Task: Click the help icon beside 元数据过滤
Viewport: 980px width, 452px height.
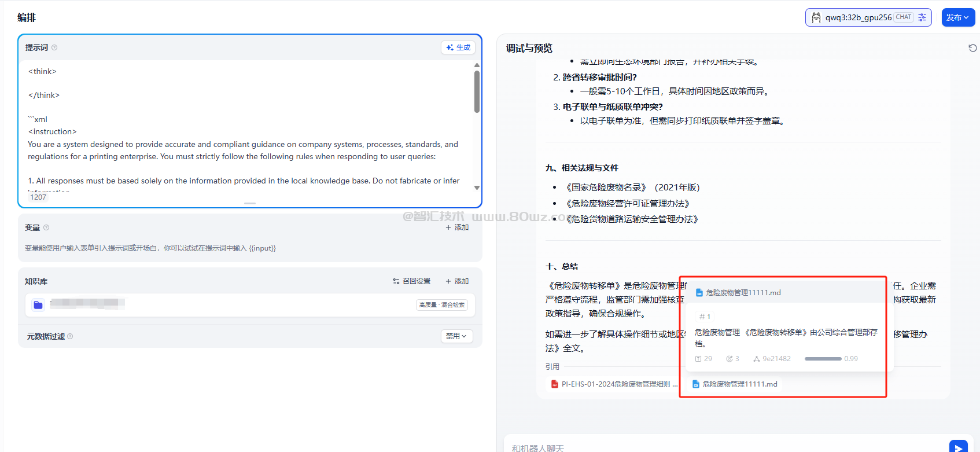Action: point(70,336)
